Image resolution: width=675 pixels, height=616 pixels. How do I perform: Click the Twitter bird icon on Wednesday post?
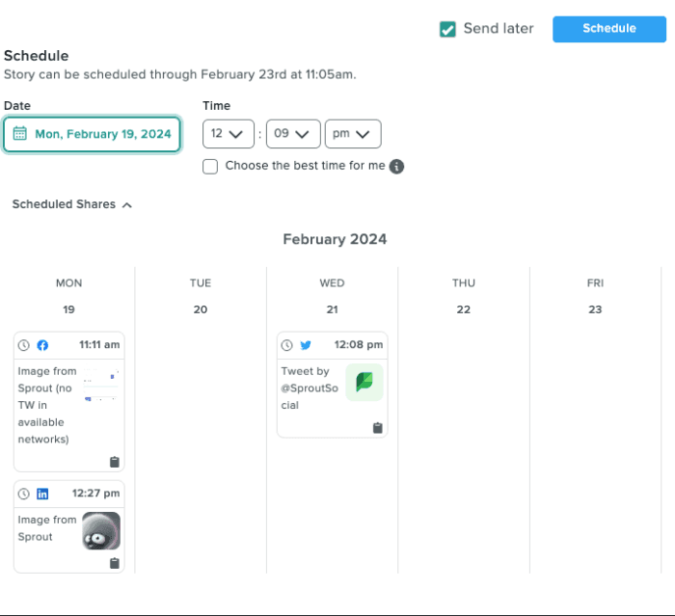pyautogui.click(x=306, y=345)
